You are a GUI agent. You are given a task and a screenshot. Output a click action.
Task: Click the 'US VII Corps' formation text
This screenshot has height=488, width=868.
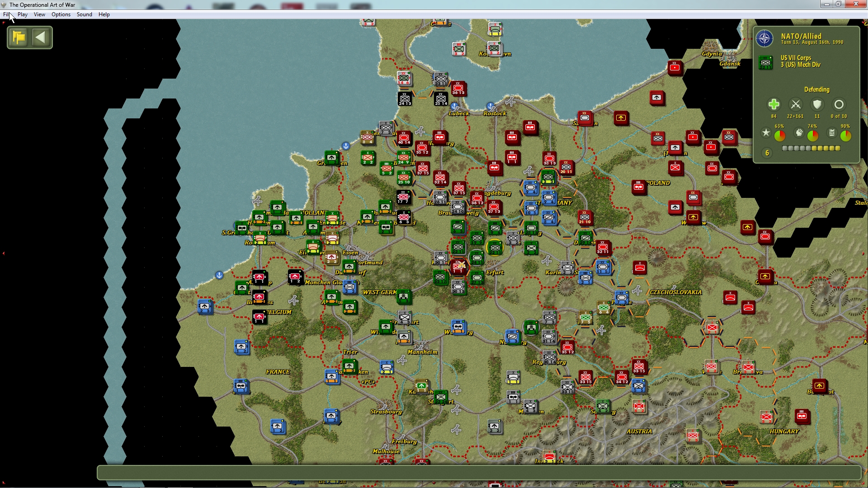(796, 58)
